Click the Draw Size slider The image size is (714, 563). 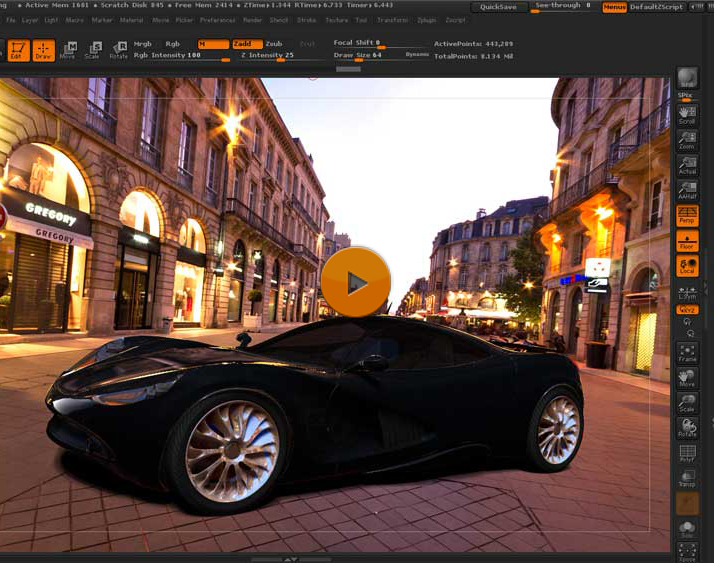tap(358, 55)
